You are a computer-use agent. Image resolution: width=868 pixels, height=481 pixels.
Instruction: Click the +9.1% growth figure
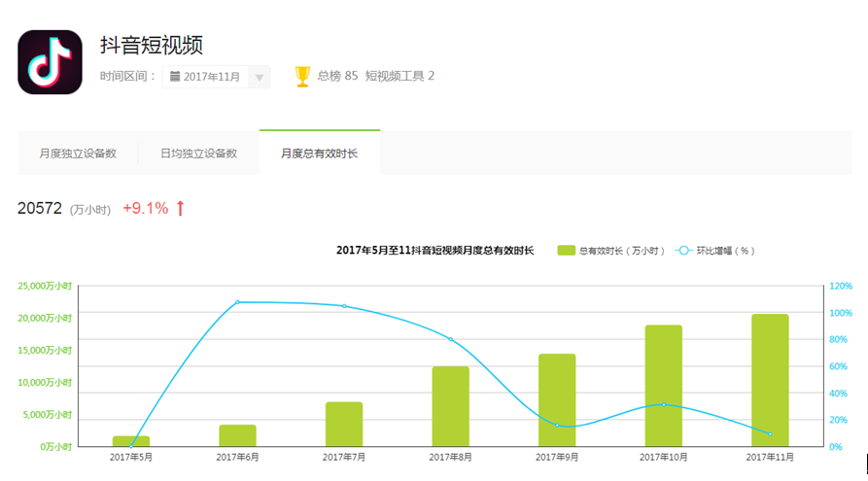pyautogui.click(x=145, y=208)
